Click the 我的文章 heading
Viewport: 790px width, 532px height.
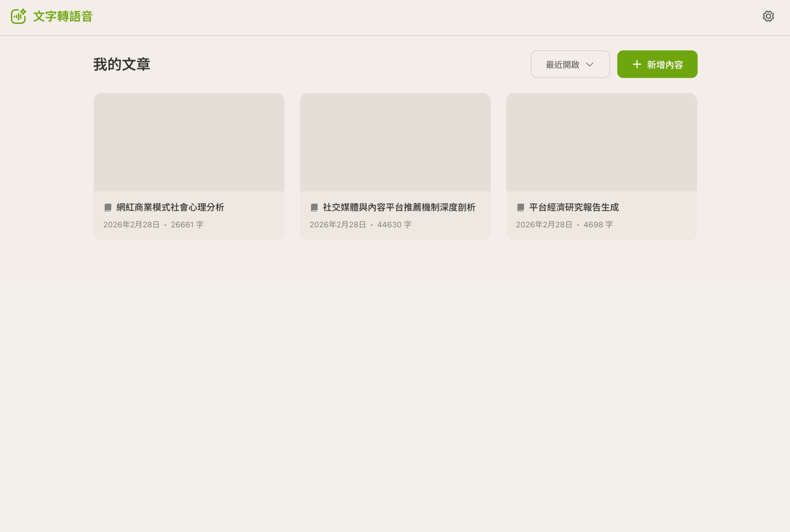[x=122, y=64]
